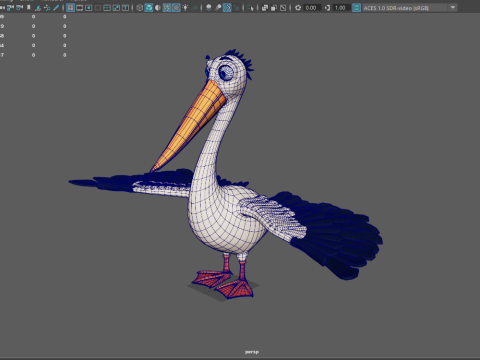The width and height of the screenshot is (480, 360).
Task: Switch viewport to wireframe shading
Action: (140, 8)
